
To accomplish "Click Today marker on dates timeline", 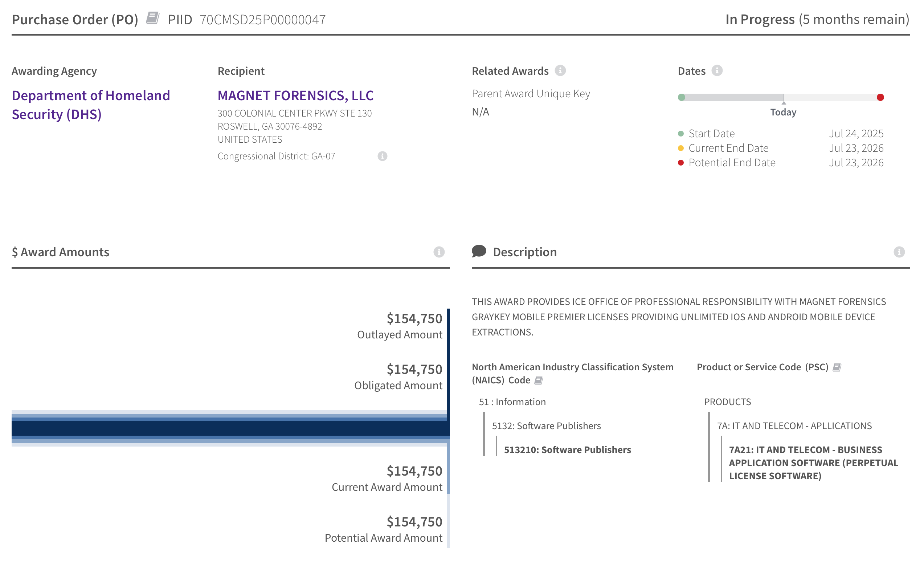I will point(784,101).
